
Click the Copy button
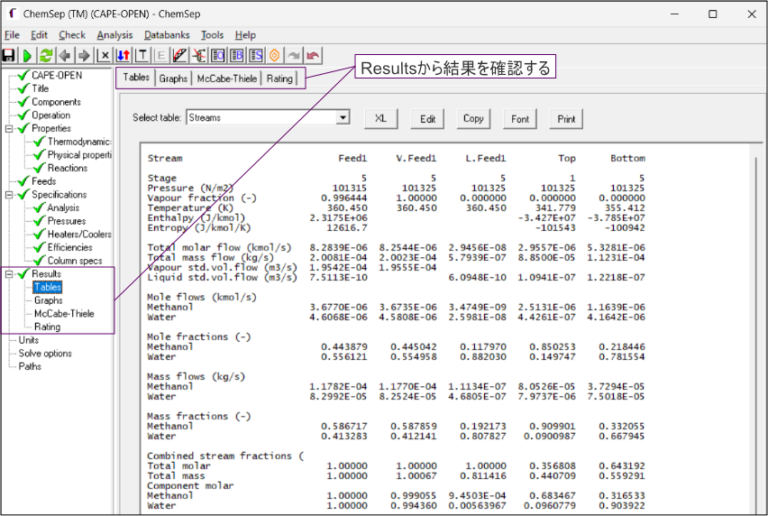(473, 118)
